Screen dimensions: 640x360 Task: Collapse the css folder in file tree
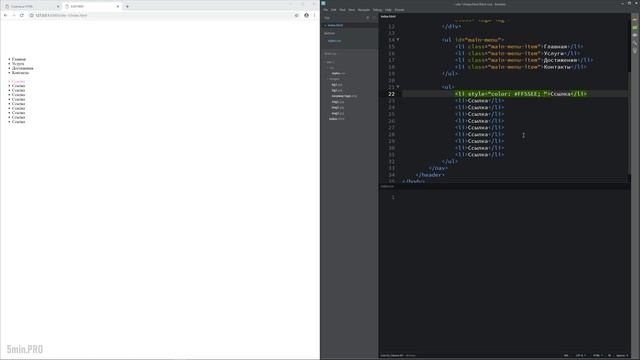pyautogui.click(x=331, y=68)
